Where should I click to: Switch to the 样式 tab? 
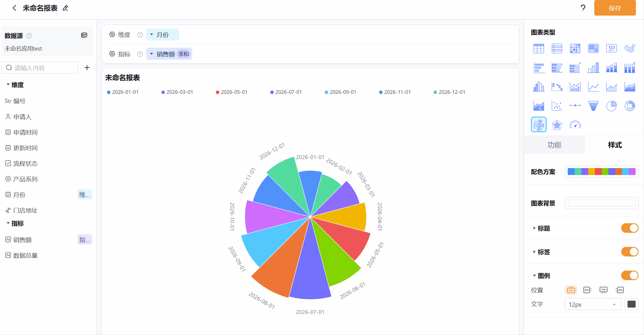point(615,145)
